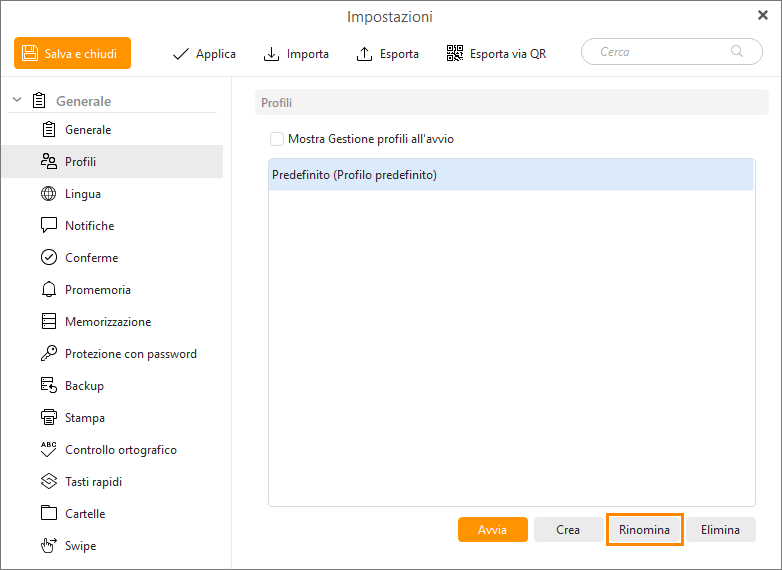The height and width of the screenshot is (570, 782).
Task: Click the Controllo ortografico ABC icon
Action: tap(48, 450)
